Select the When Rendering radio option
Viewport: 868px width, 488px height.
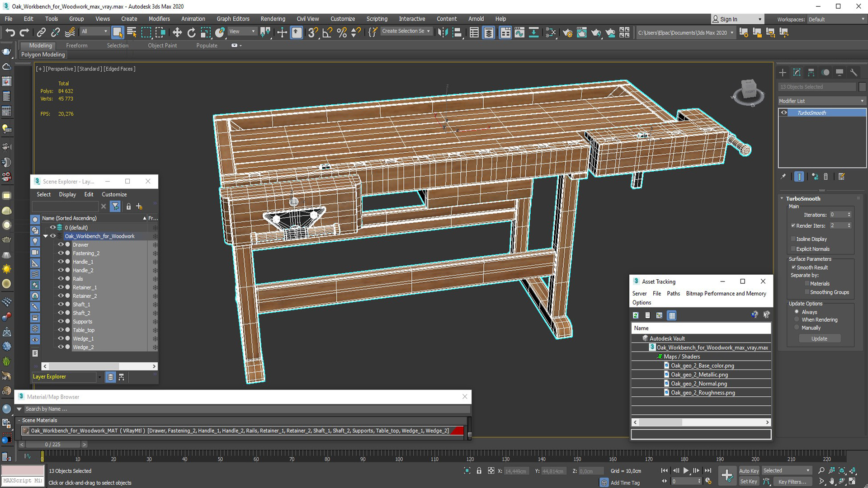(x=797, y=319)
